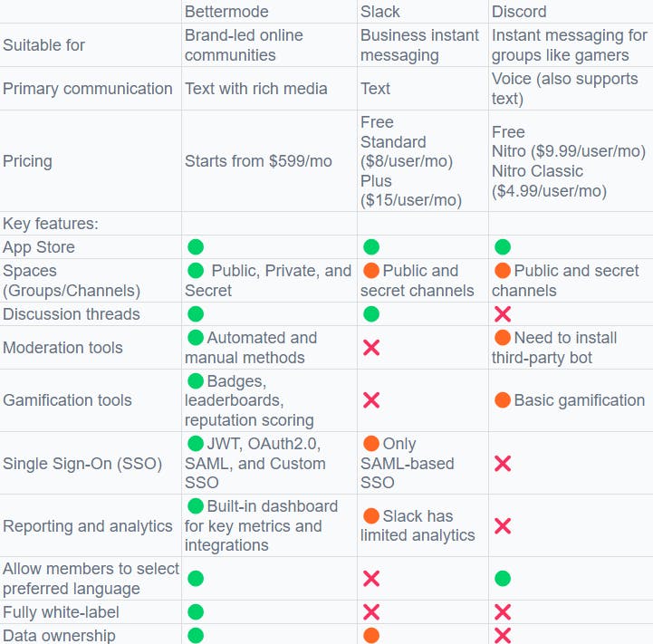Click the green circle in Slack's App Store row
The height and width of the screenshot is (644, 653).
point(370,247)
